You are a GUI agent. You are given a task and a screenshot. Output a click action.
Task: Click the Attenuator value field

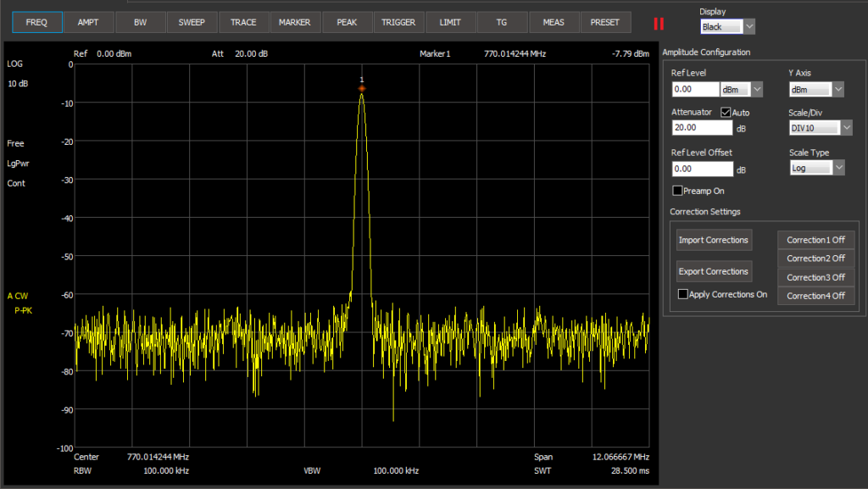pos(702,127)
